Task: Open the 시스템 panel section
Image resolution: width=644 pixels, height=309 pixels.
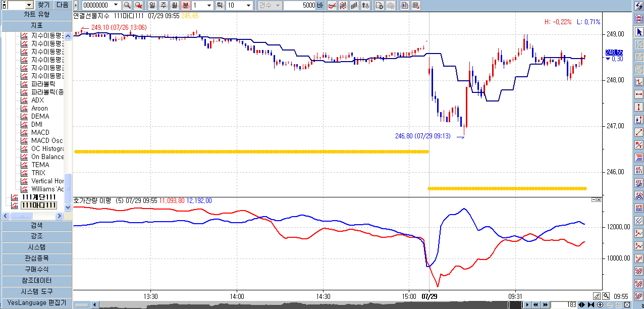Action: click(36, 247)
